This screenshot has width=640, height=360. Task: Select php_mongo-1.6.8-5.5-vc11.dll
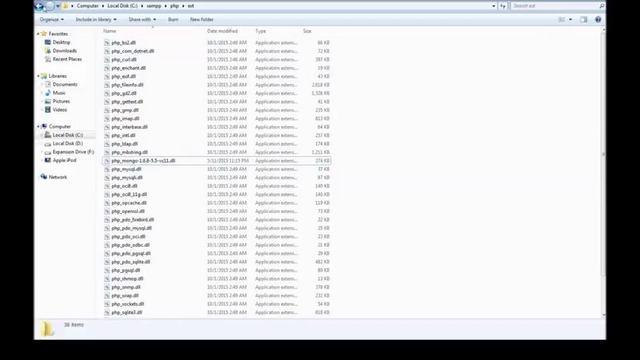point(143,161)
